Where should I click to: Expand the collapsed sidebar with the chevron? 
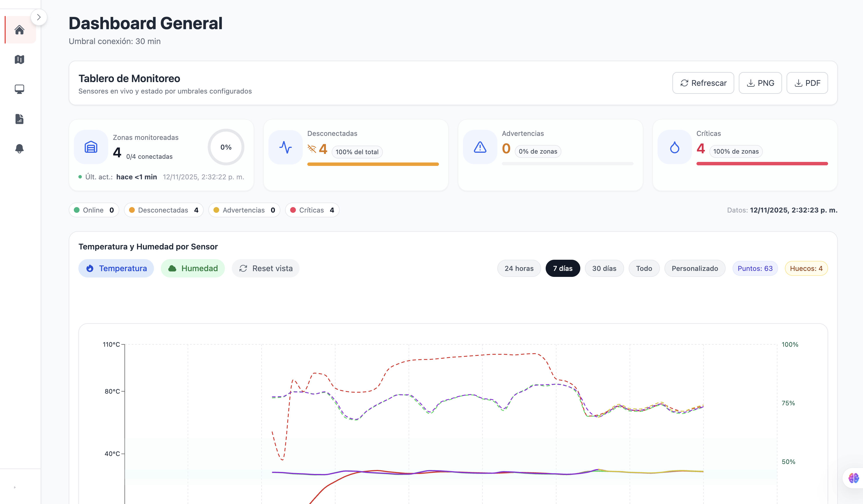pos(39,17)
